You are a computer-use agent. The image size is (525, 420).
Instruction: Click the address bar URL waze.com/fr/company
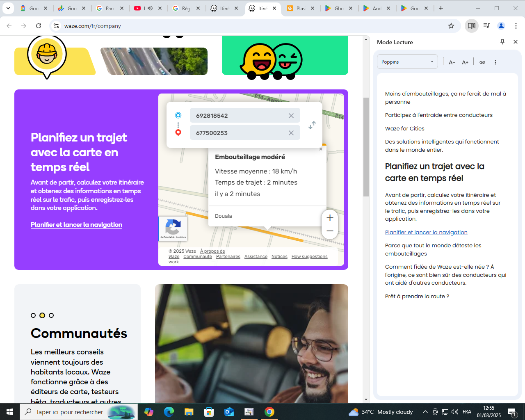(93, 26)
